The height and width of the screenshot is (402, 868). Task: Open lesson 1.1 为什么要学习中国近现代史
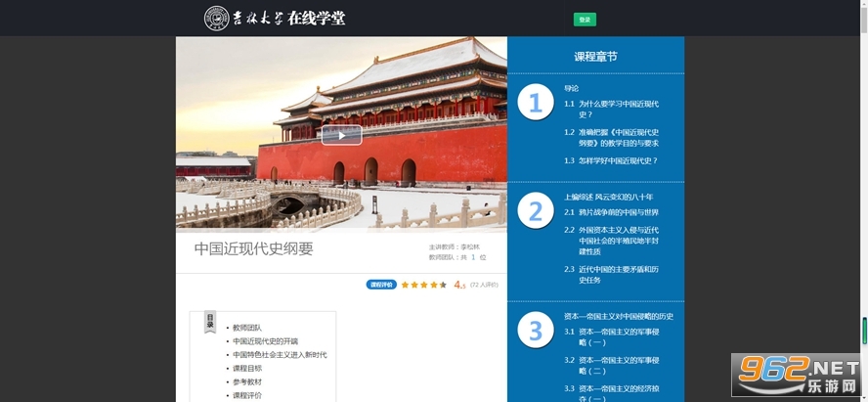pos(612,110)
